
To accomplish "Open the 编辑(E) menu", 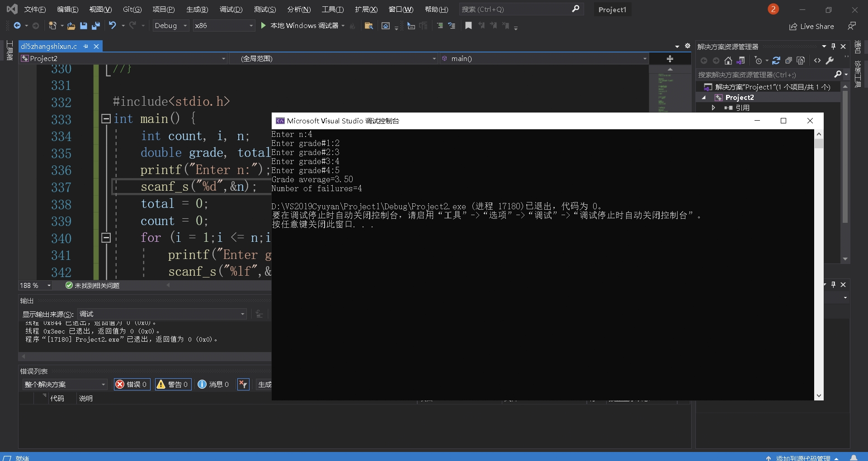I will 67,9.
